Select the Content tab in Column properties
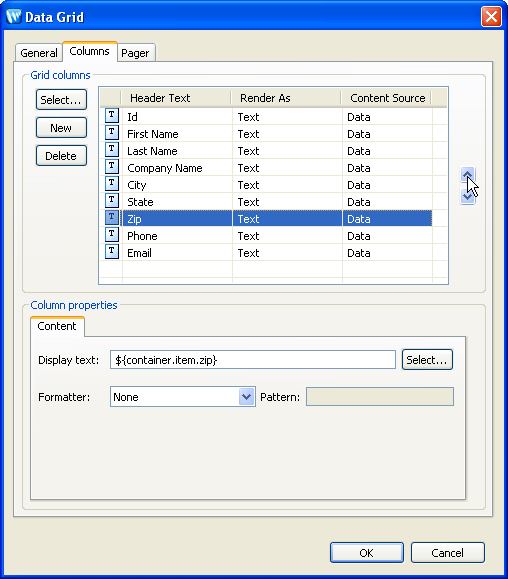Image resolution: width=508 pixels, height=579 pixels. [x=57, y=326]
